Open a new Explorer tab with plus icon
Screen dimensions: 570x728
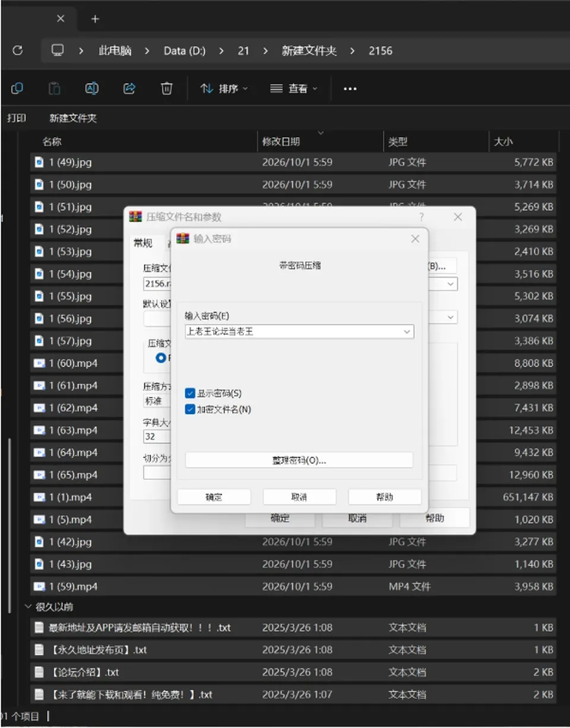click(x=95, y=18)
